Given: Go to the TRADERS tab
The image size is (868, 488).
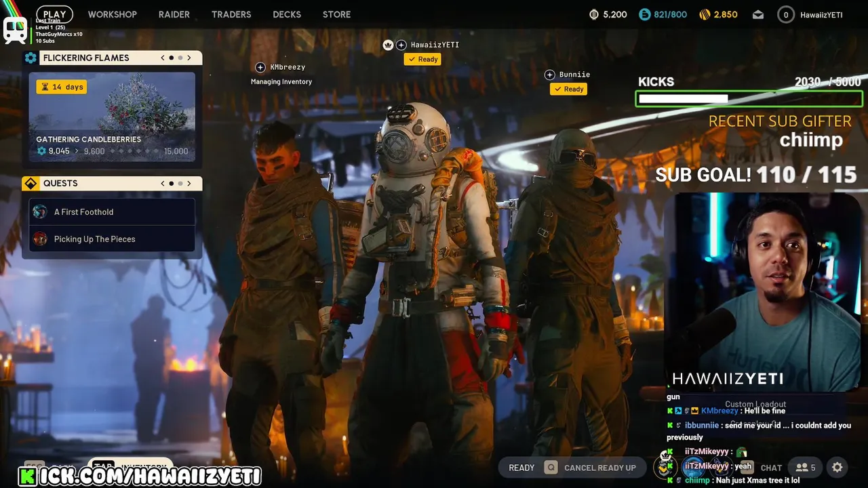Looking at the screenshot, I should coord(231,14).
